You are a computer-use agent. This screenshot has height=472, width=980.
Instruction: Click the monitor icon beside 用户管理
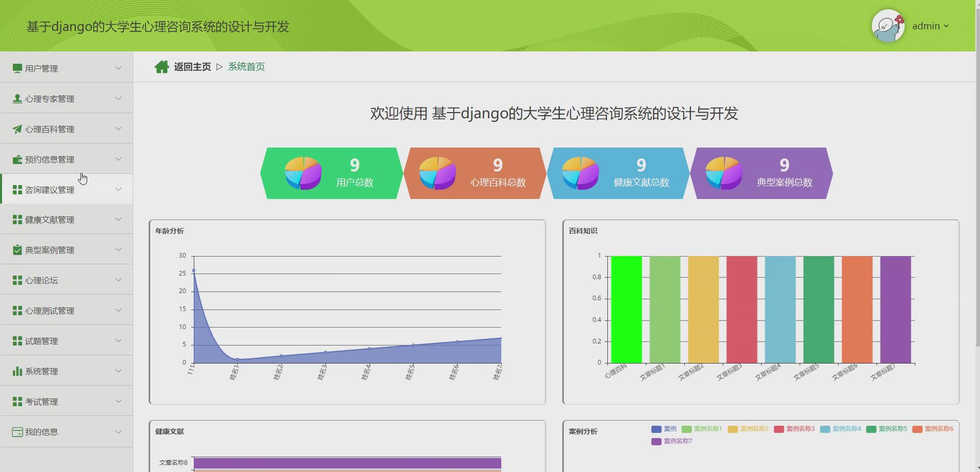pyautogui.click(x=17, y=68)
